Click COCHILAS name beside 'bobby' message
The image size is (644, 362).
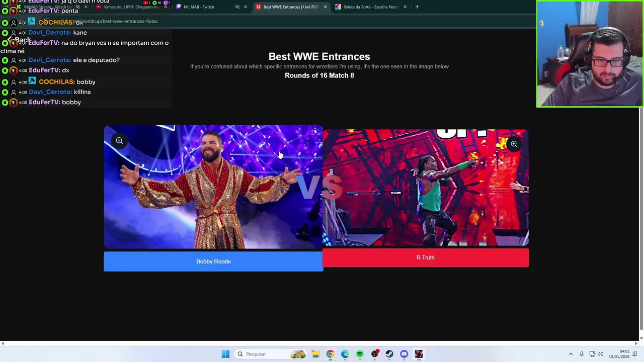coord(57,81)
